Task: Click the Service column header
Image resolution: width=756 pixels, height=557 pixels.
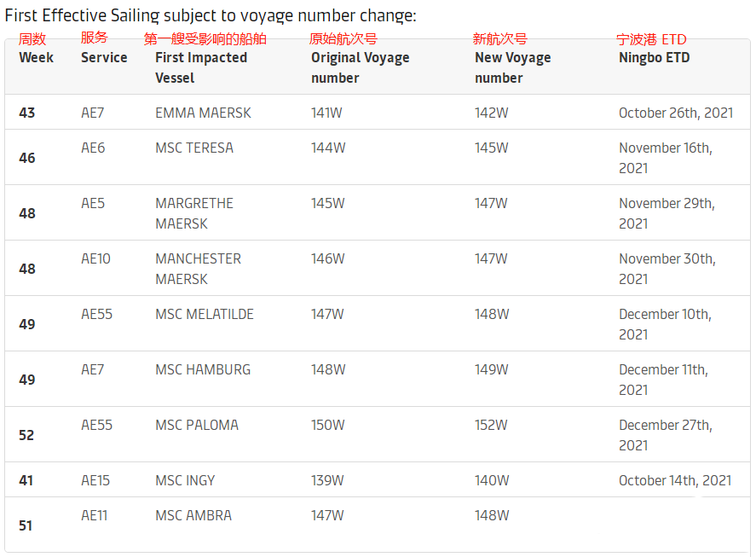Action: tap(104, 57)
